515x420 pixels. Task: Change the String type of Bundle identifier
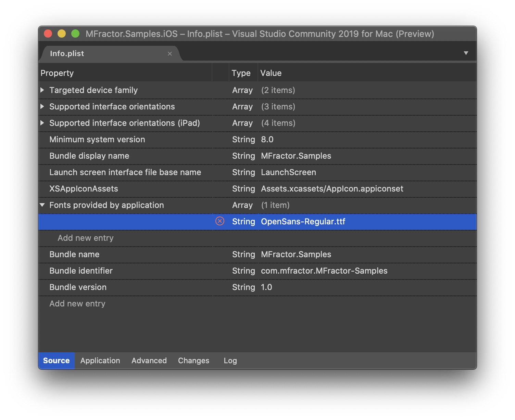point(243,271)
